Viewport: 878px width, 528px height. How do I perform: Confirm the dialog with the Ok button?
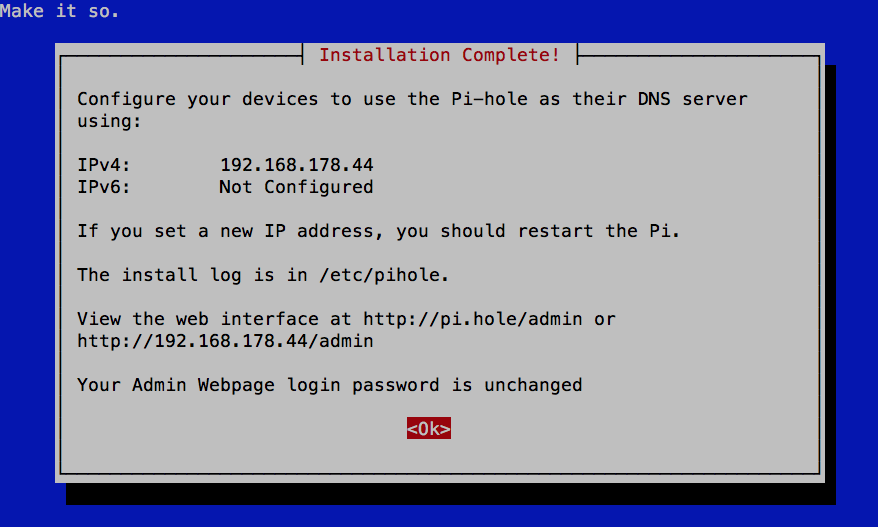[x=429, y=428]
